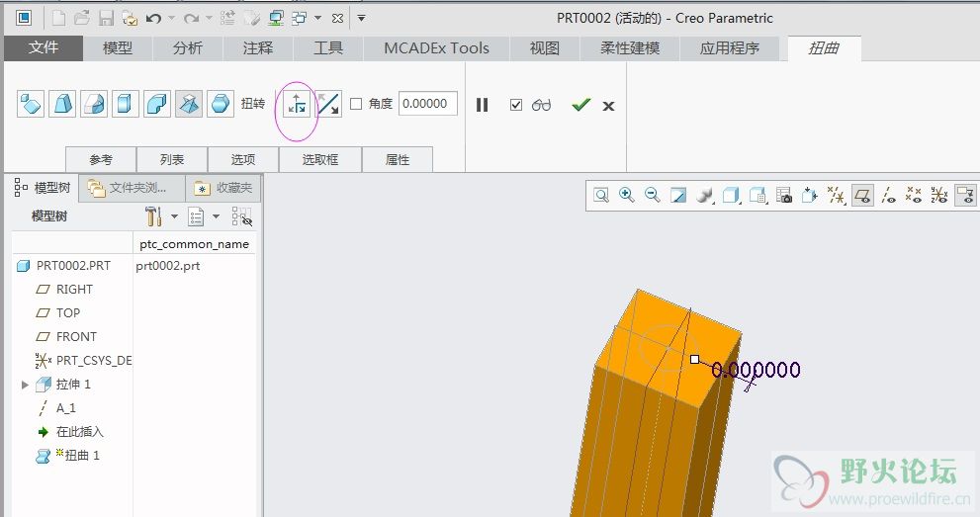Switch to the 文件夹浏览 navigator tab
The image size is (980, 517).
click(x=132, y=188)
